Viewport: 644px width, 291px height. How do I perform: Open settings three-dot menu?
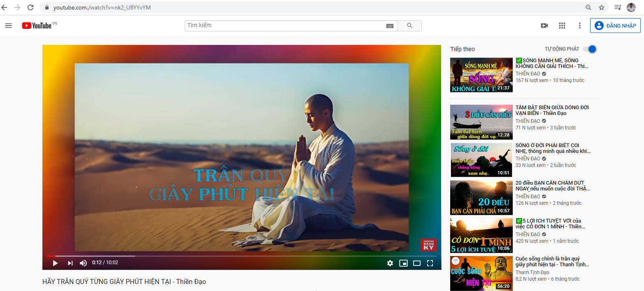[580, 26]
